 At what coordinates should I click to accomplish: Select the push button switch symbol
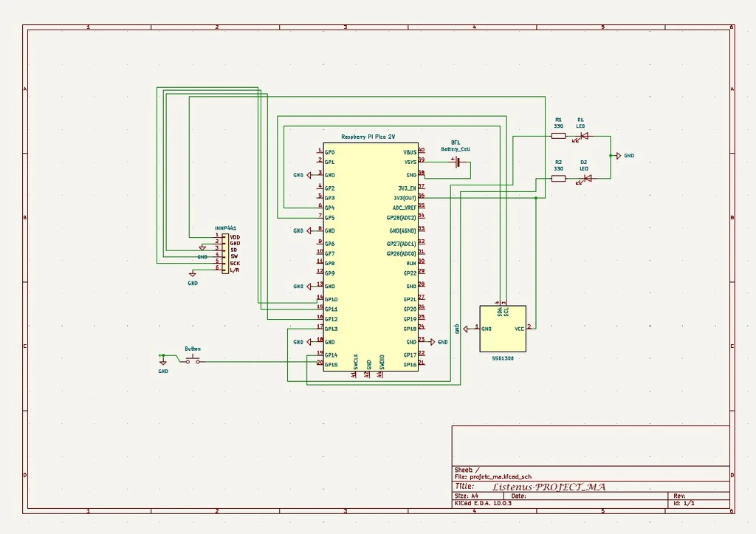pyautogui.click(x=193, y=360)
